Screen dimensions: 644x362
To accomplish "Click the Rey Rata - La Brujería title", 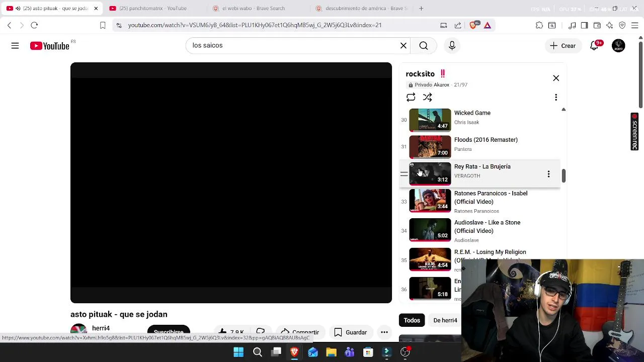I will click(x=482, y=166).
